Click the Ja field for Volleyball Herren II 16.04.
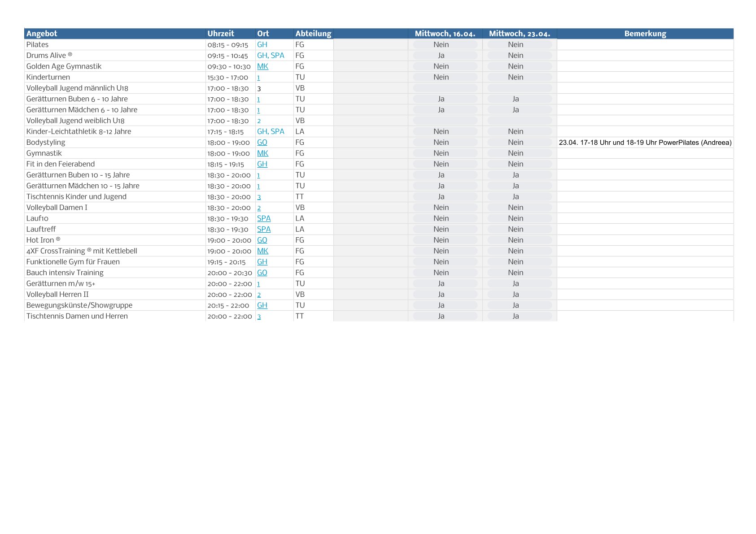This screenshot has height=534, width=756. (445, 295)
